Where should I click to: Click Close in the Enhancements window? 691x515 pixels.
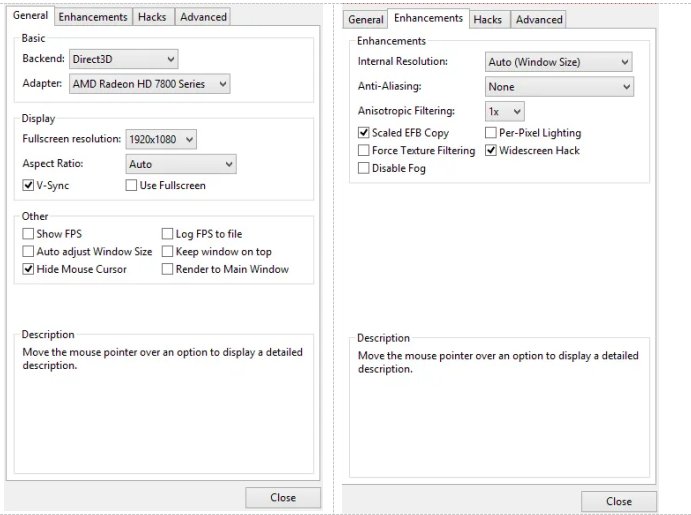pyautogui.click(x=619, y=501)
